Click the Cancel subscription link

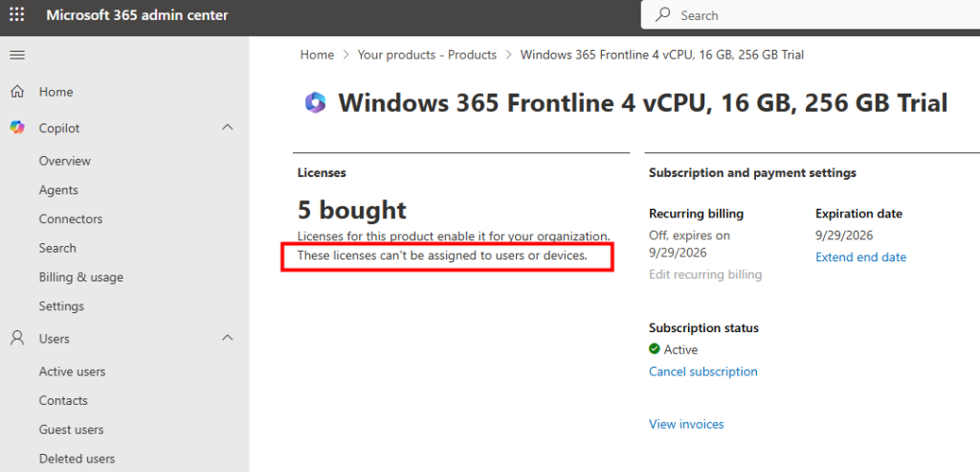(702, 371)
